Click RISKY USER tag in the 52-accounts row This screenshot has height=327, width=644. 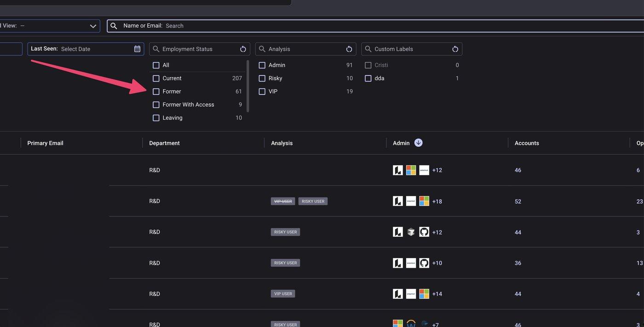pos(313,201)
